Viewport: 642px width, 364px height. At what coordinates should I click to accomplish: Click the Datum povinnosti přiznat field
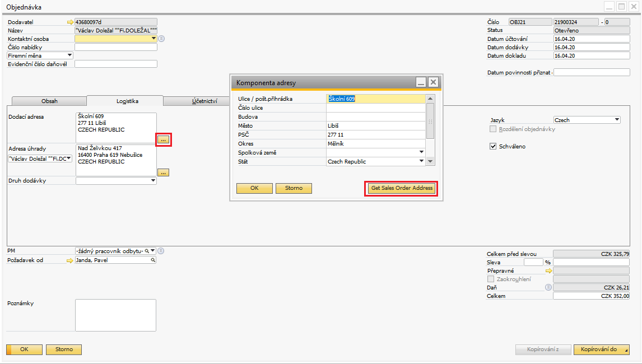(x=592, y=72)
